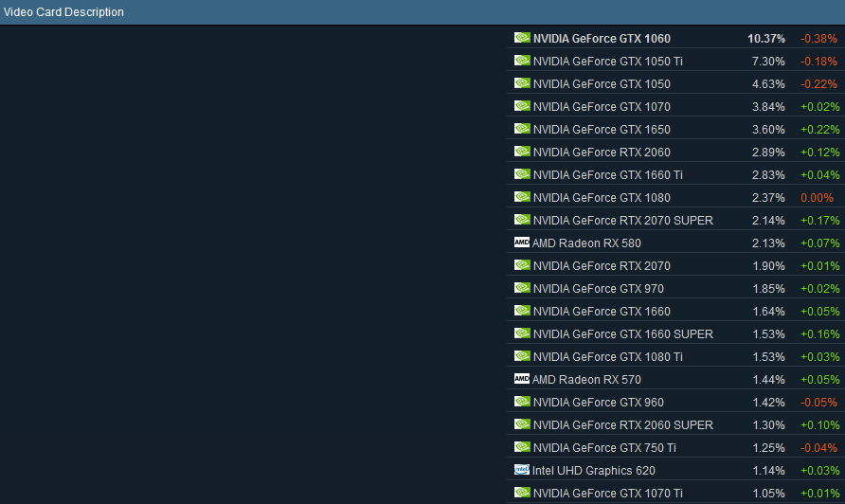The height and width of the screenshot is (504, 845).
Task: Select the NVIDIA GeForce GTX 1050 name
Action: coord(602,84)
